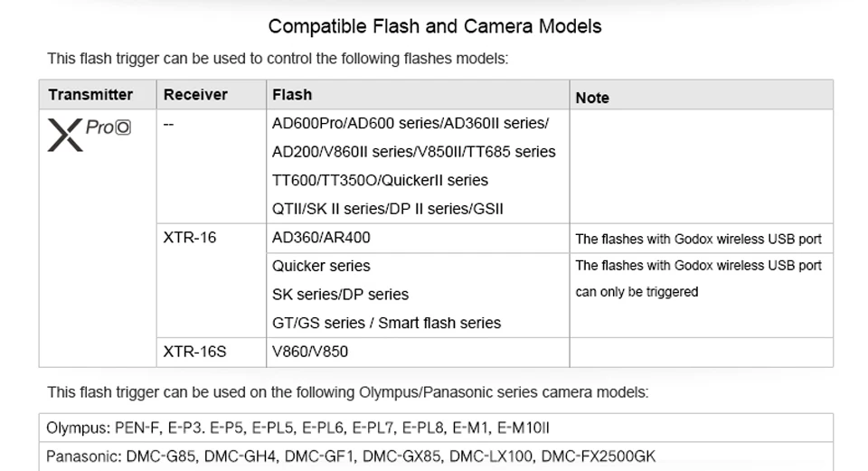
Task: Click the Flash column header
Action: 292,95
